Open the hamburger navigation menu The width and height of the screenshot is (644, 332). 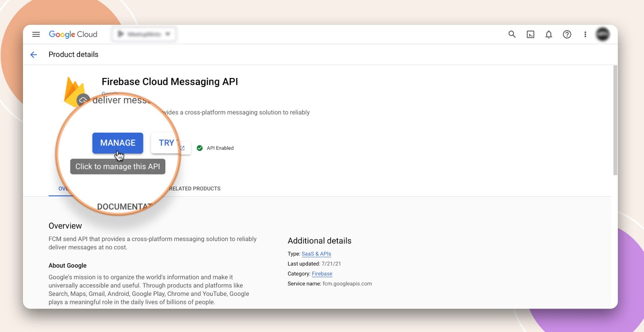pyautogui.click(x=36, y=34)
